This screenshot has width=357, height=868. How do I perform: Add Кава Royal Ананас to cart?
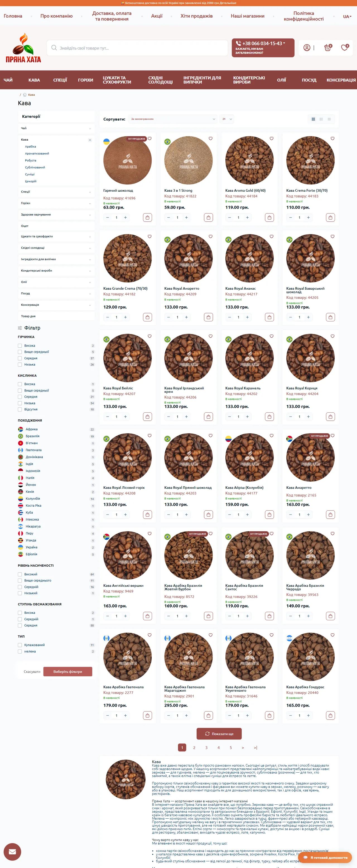click(x=269, y=317)
